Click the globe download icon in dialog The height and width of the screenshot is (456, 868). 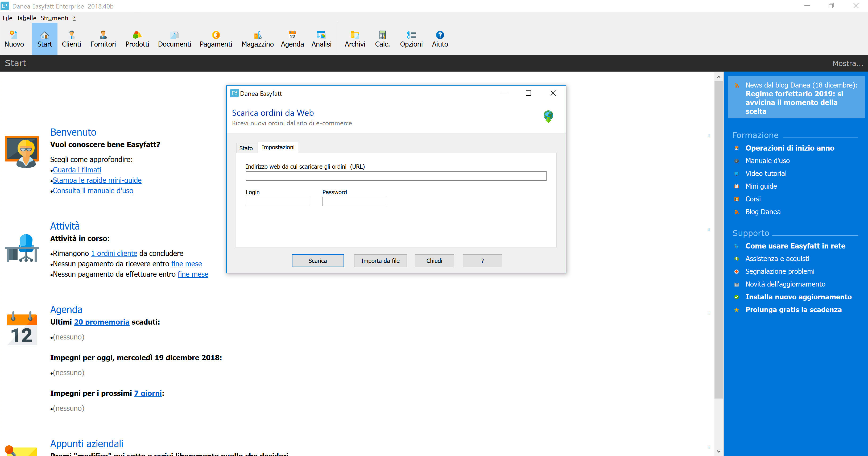(x=548, y=117)
